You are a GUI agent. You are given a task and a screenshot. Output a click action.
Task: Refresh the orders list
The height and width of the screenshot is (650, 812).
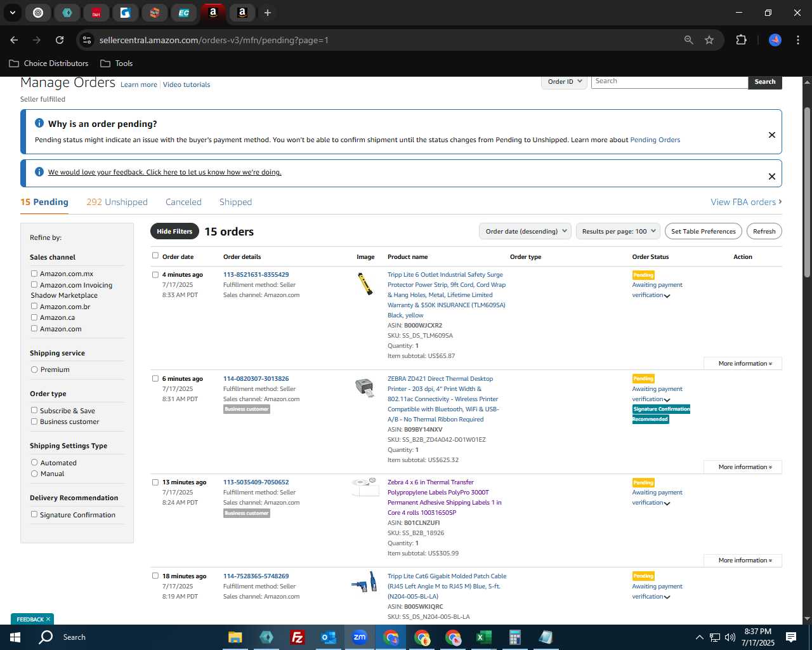pyautogui.click(x=764, y=231)
